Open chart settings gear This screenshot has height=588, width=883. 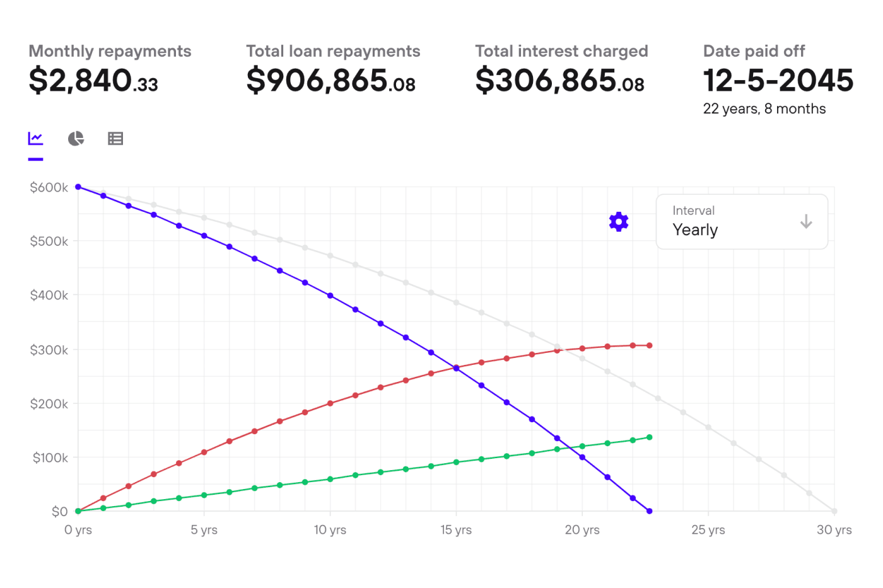click(x=619, y=222)
